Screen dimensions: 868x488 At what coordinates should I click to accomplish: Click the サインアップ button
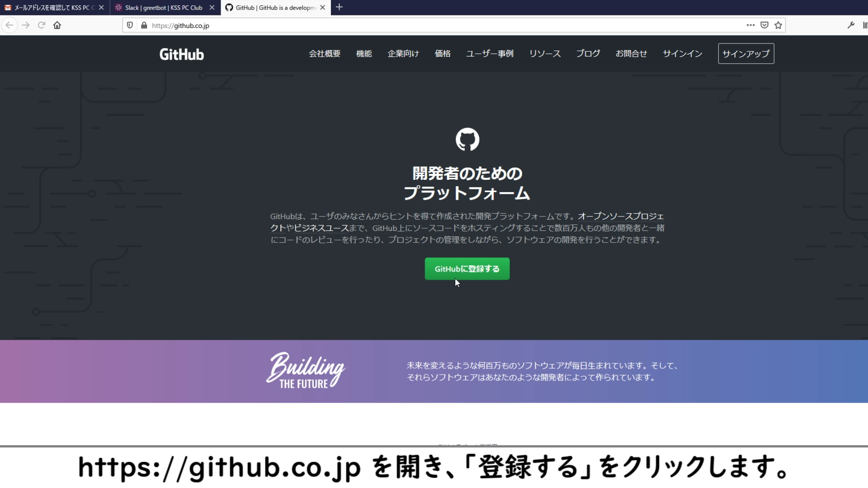pos(746,54)
